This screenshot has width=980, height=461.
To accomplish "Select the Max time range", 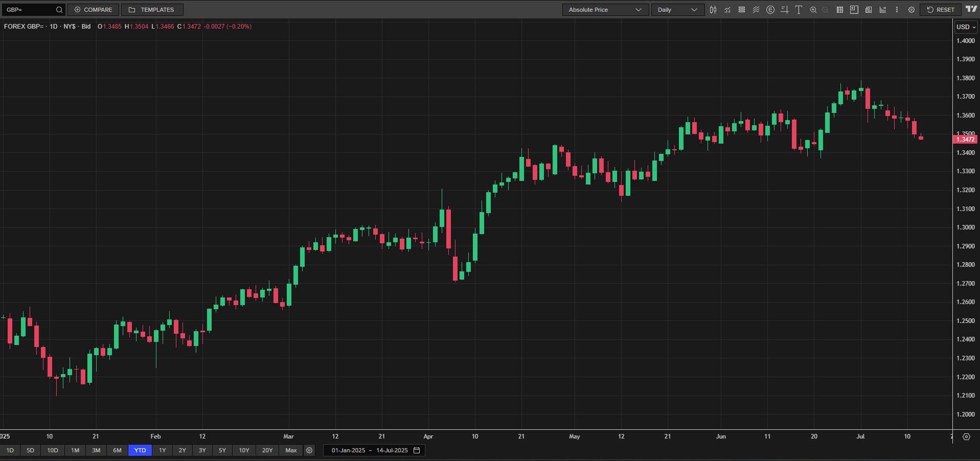I will (291, 450).
